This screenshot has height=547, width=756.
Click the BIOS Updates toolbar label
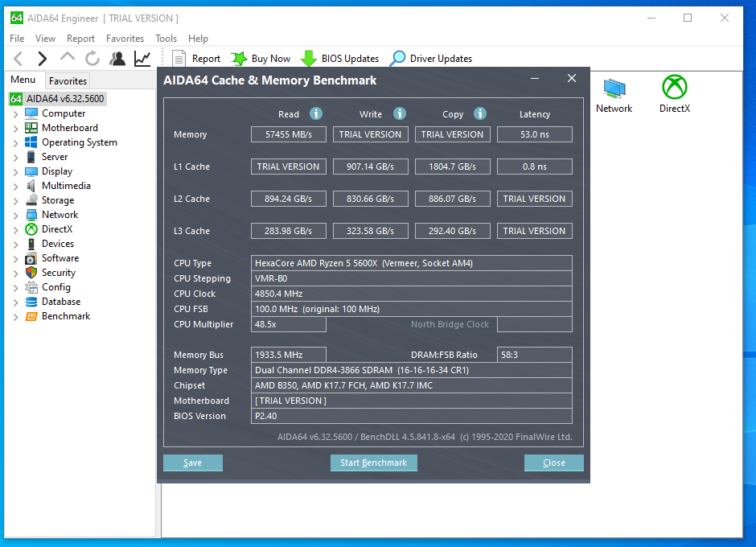(x=350, y=59)
